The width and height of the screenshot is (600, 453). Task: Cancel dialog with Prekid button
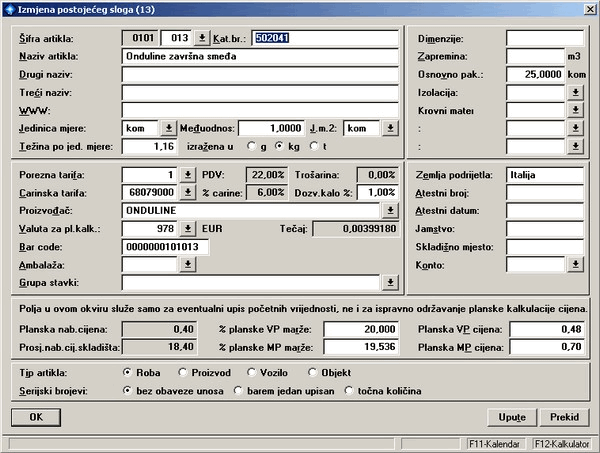[x=564, y=417]
